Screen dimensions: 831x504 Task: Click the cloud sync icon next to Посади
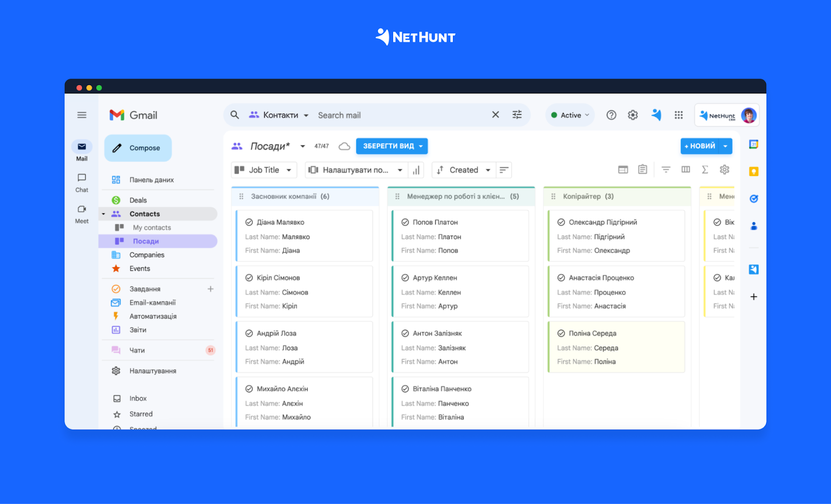coord(344,146)
